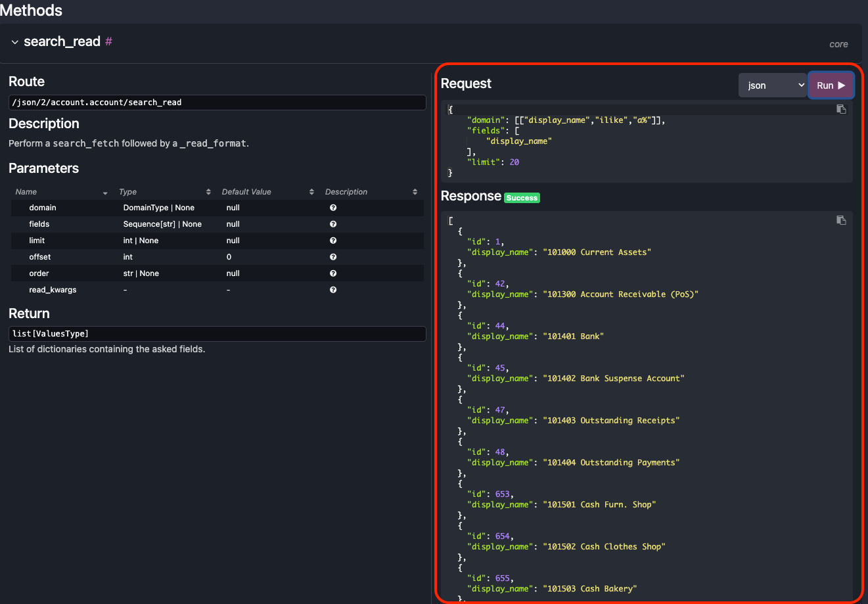Select the core module tag
Viewport: 868px width, 604px height.
pyautogui.click(x=838, y=44)
